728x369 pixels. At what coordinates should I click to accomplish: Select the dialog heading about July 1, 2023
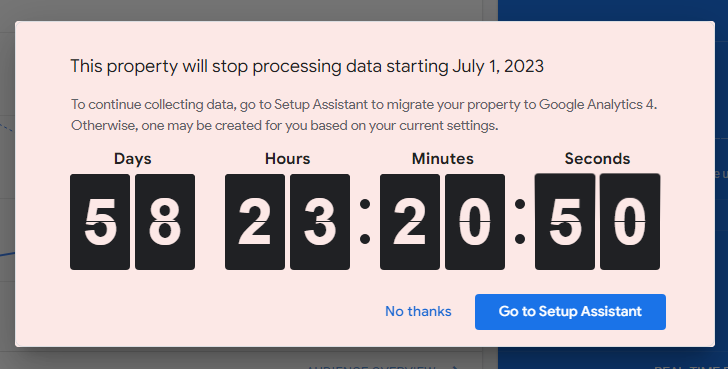307,66
